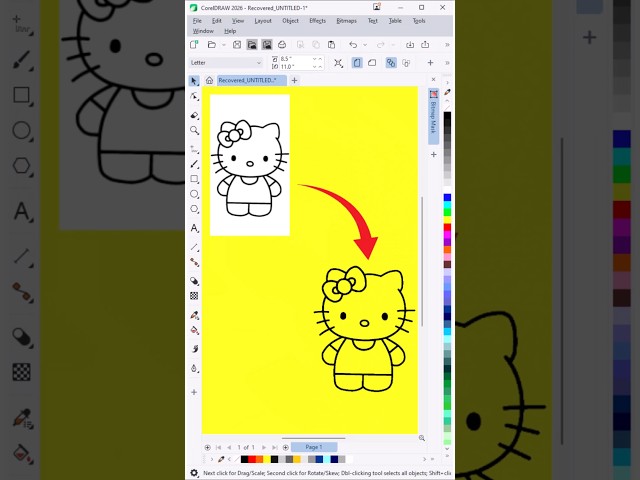Click the Open folder icon

pos(211,44)
